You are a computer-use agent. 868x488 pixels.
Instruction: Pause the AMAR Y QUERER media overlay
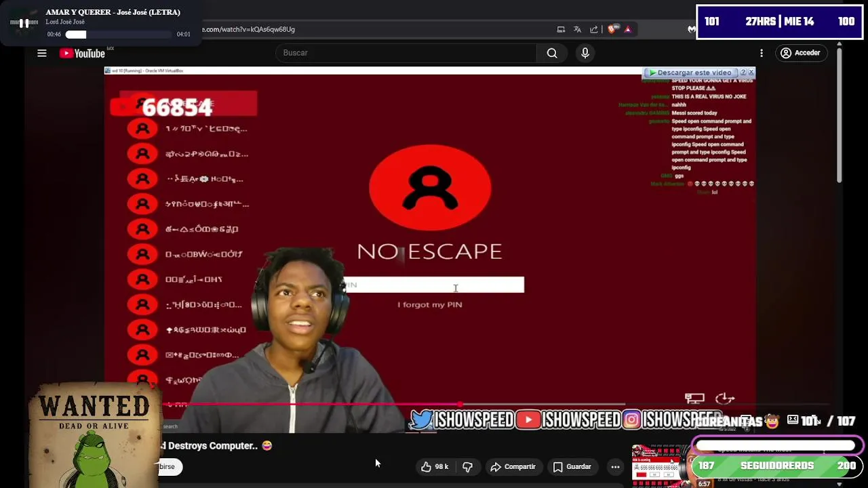(x=24, y=23)
